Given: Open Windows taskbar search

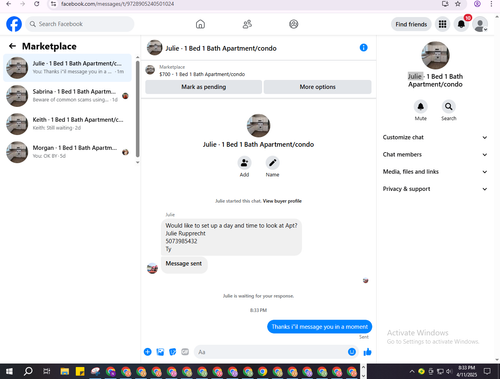Looking at the screenshot, I should click(x=28, y=371).
